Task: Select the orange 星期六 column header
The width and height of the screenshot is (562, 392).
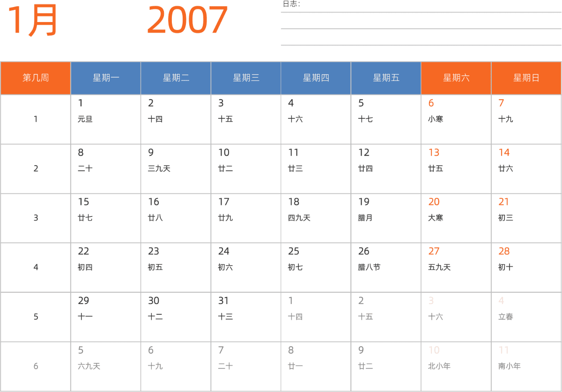Action: (x=456, y=78)
